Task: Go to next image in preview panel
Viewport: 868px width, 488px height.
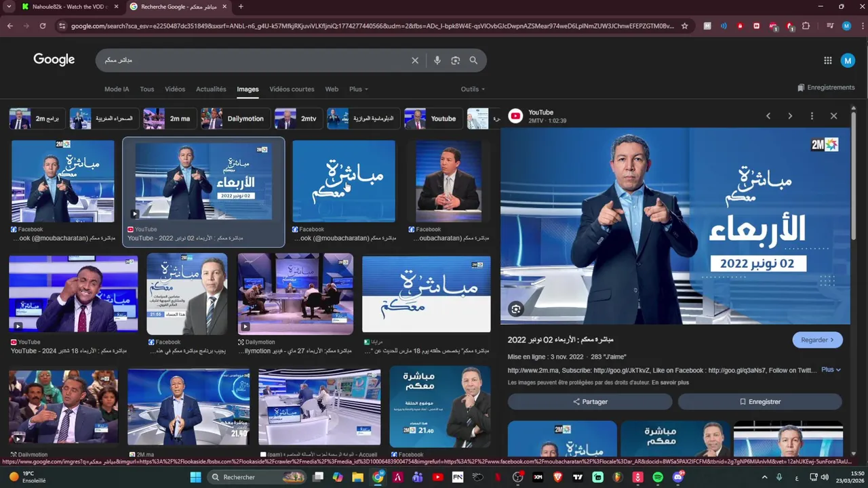Action: coord(790,116)
